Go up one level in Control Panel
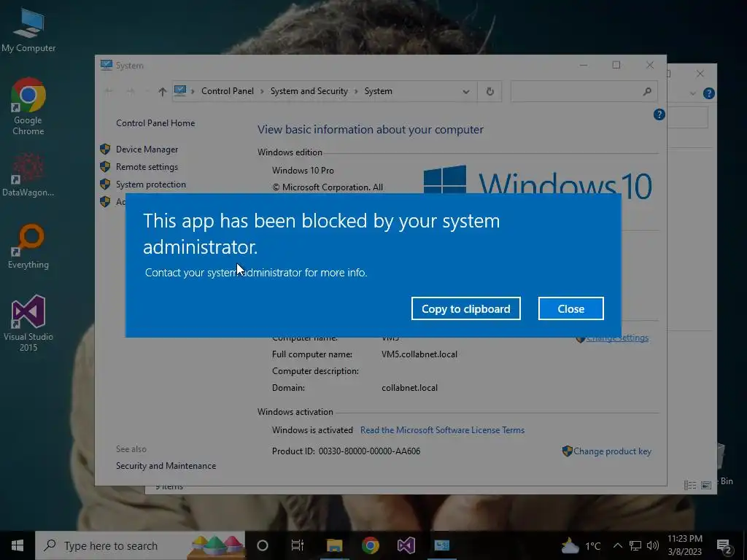747x560 pixels. tap(163, 91)
